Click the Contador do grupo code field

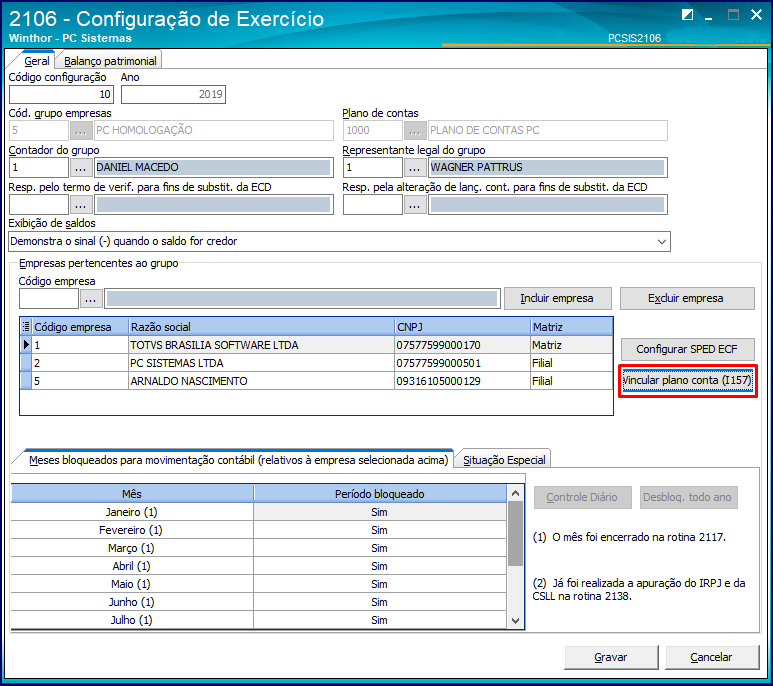click(x=39, y=168)
